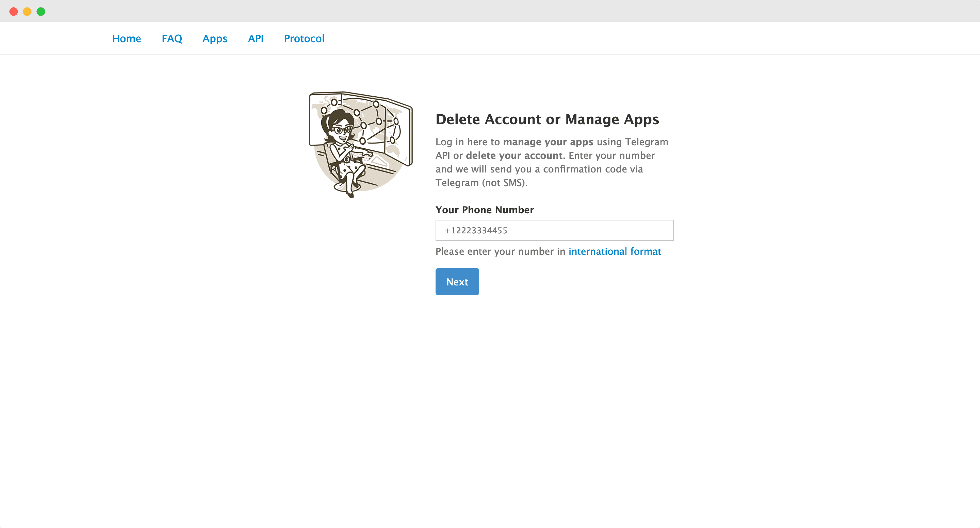Click the illustration of woman at map
The width and height of the screenshot is (980, 528).
point(361,145)
